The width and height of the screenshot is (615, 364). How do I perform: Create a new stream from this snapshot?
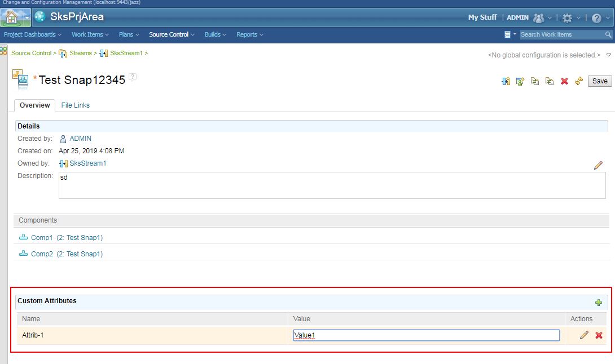coord(506,81)
